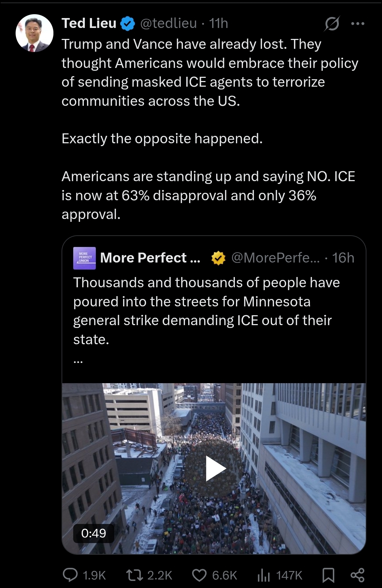View post analytics bar-chart icon
Viewport: 382px width, 588px height.
click(x=264, y=575)
